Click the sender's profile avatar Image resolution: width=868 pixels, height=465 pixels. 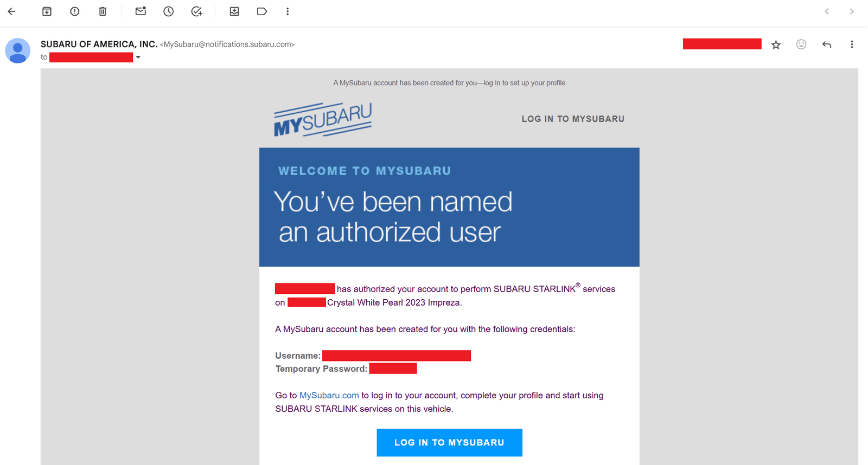[x=18, y=50]
